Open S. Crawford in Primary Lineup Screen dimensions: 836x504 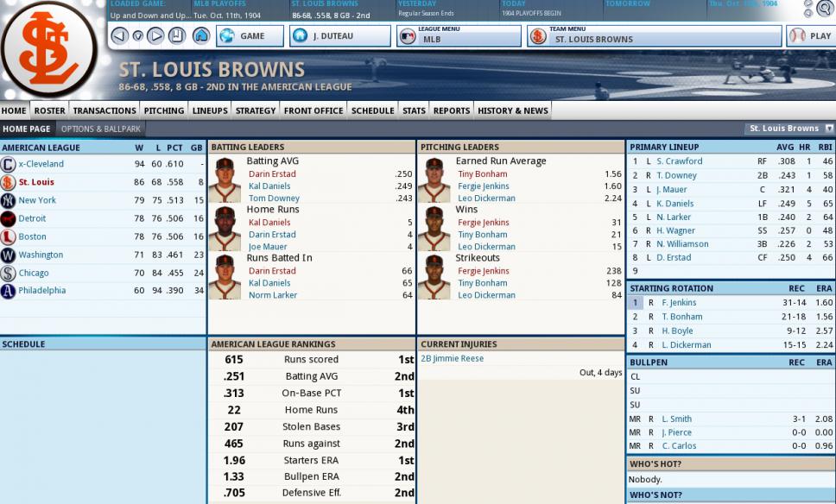[x=679, y=161]
